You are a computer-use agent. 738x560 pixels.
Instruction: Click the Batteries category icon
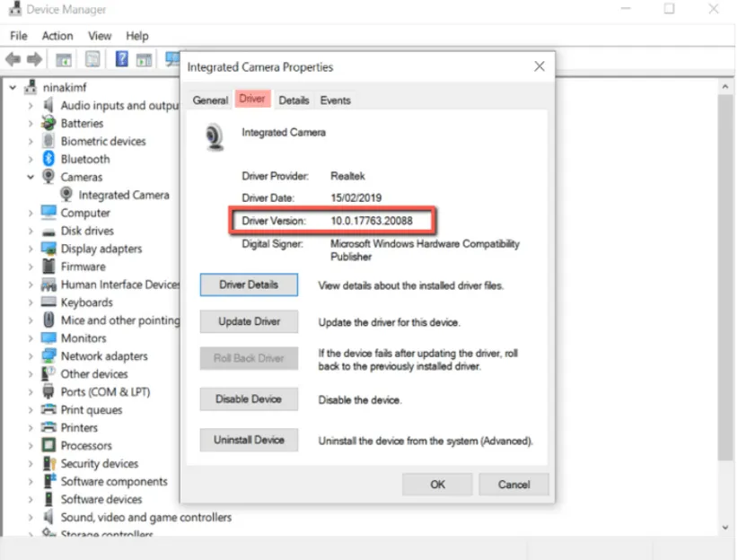coord(48,123)
